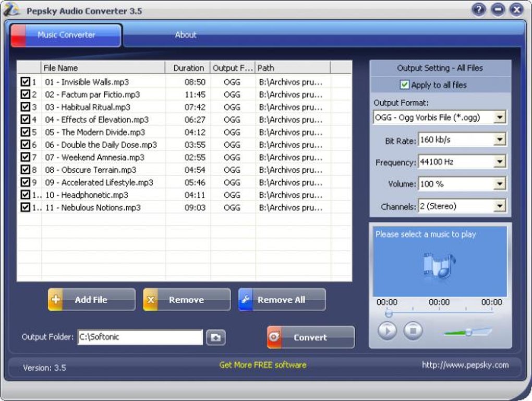532x401 pixels.
Task: Click the Version: 3.5 status text
Action: 44,368
